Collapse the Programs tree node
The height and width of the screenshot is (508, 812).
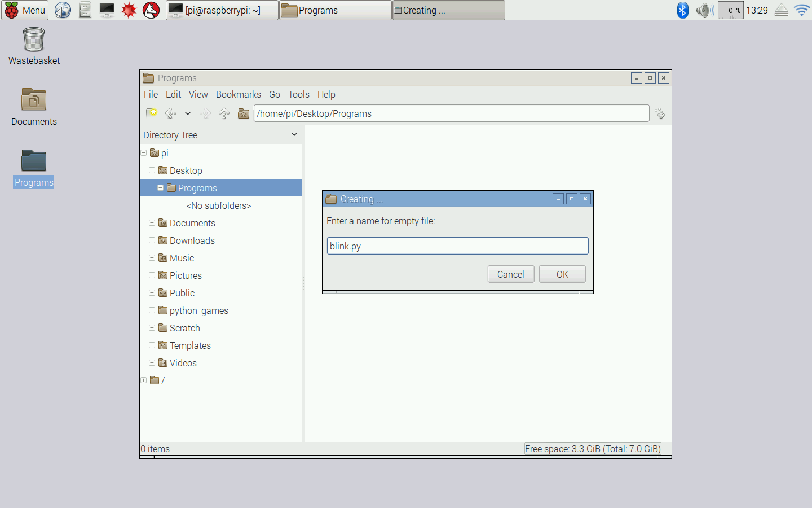160,188
